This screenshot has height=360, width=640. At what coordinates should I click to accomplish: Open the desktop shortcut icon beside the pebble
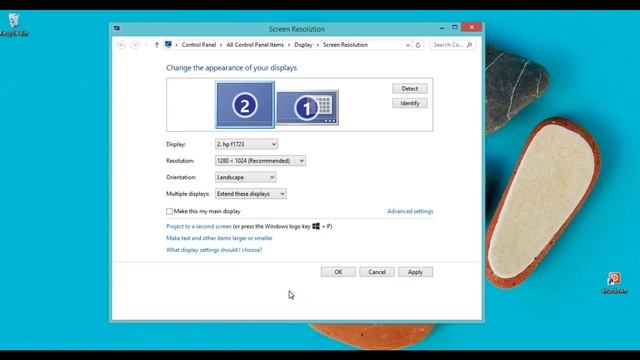614,283
